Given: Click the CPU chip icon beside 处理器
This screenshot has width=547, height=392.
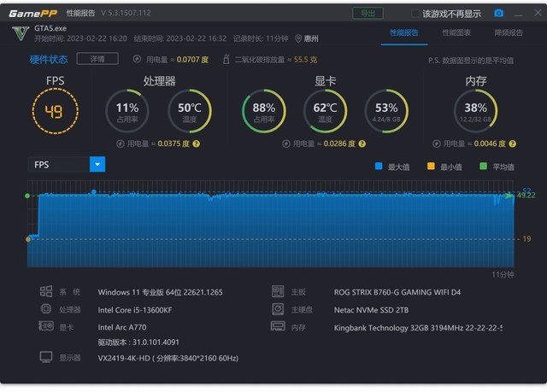Looking at the screenshot, I should pos(46,309).
